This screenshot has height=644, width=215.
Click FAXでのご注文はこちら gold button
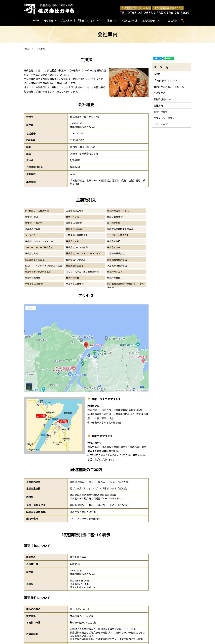(x=168, y=8)
